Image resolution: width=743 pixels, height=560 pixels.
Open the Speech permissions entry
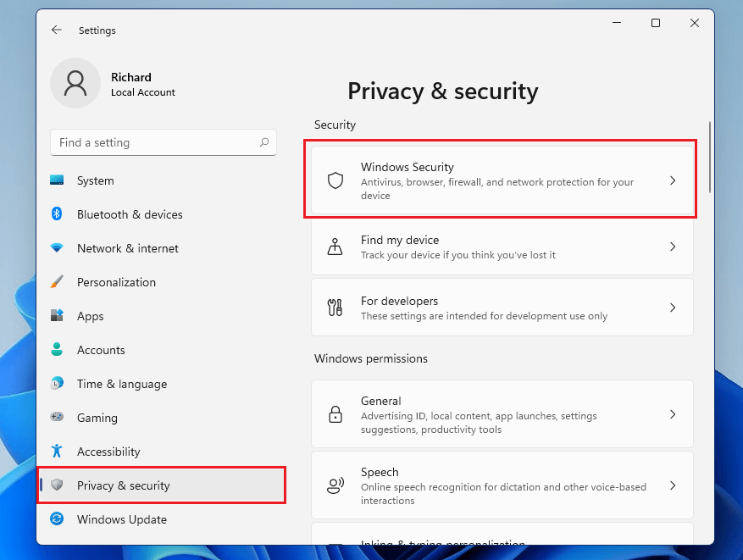pyautogui.click(x=502, y=485)
